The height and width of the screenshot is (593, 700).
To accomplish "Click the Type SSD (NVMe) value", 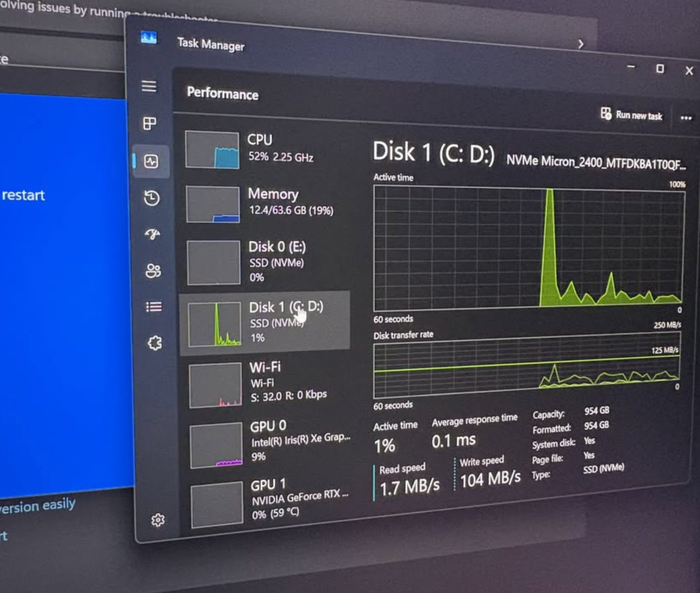I will [603, 468].
